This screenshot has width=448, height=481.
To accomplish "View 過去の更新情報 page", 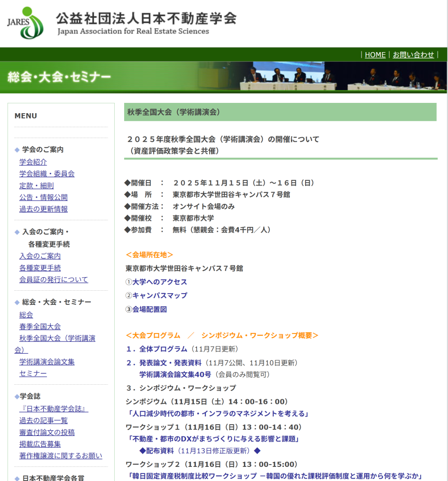I will (43, 209).
